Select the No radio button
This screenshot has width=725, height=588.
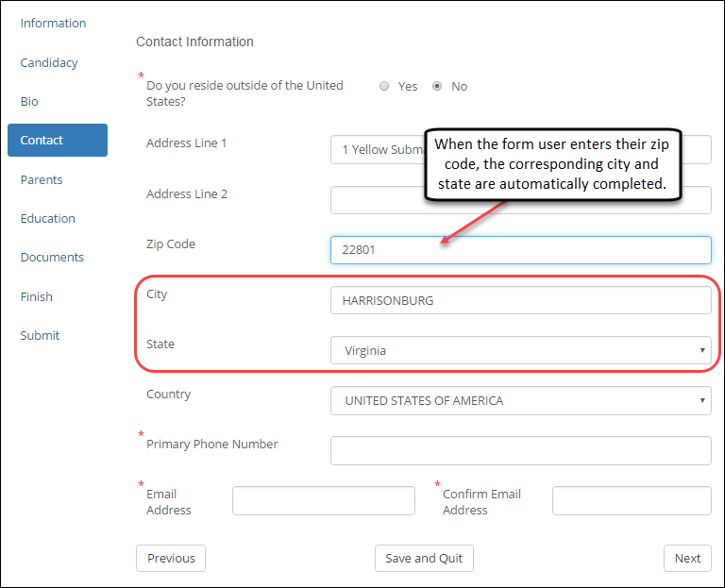tap(437, 86)
